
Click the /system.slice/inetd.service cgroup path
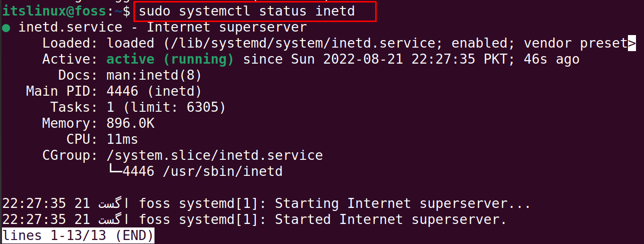215,156
